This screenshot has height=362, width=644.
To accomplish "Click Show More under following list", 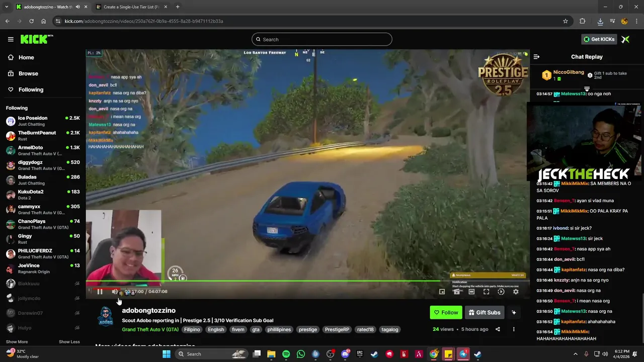I will click(x=17, y=342).
